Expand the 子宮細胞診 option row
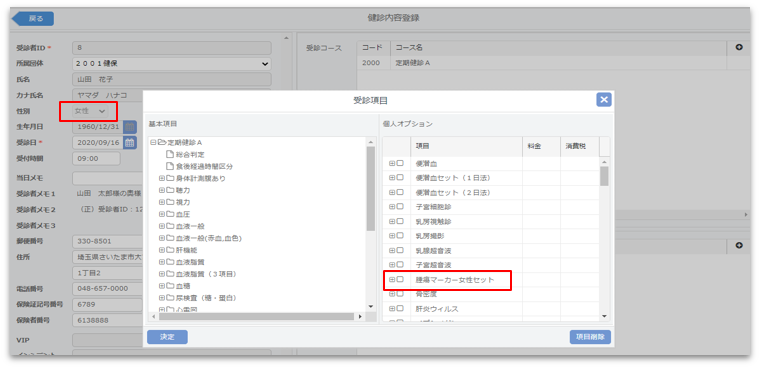The height and width of the screenshot is (368, 760). point(392,207)
